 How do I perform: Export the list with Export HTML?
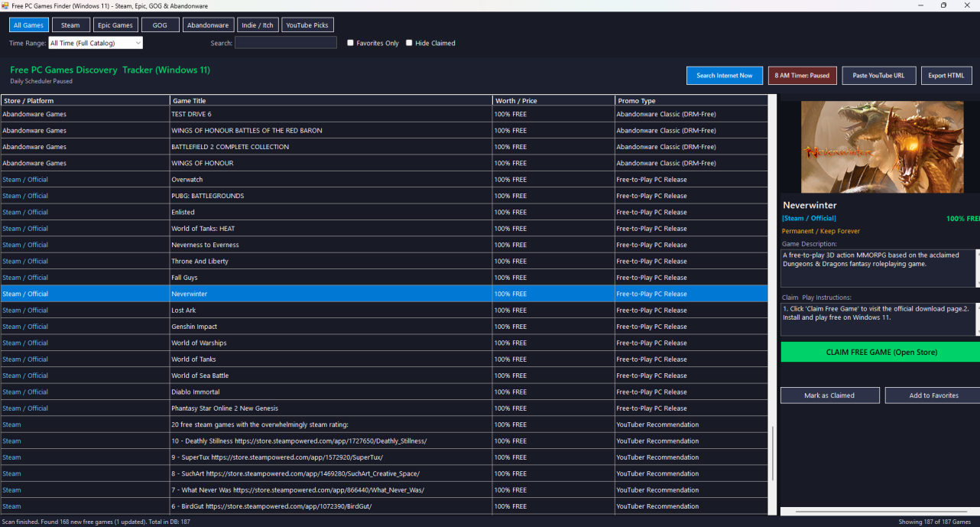pos(946,76)
